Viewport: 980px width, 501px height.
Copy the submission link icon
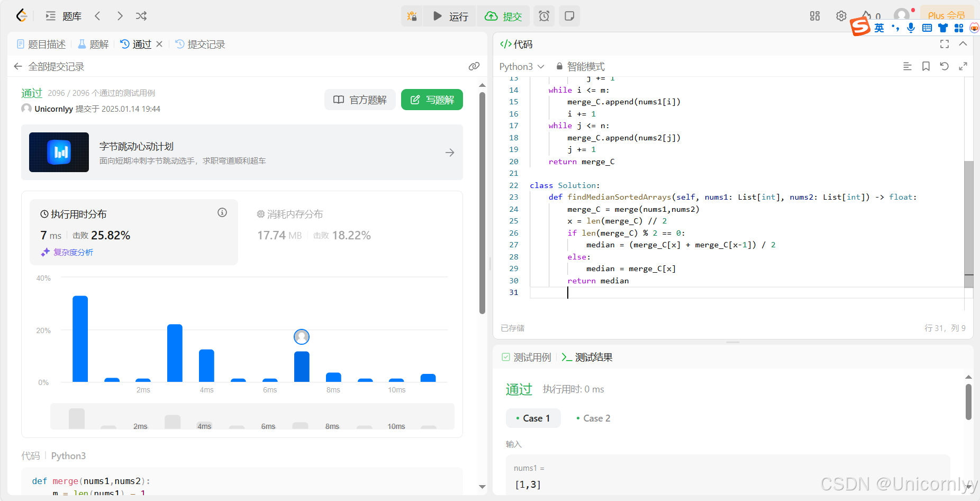pos(474,67)
